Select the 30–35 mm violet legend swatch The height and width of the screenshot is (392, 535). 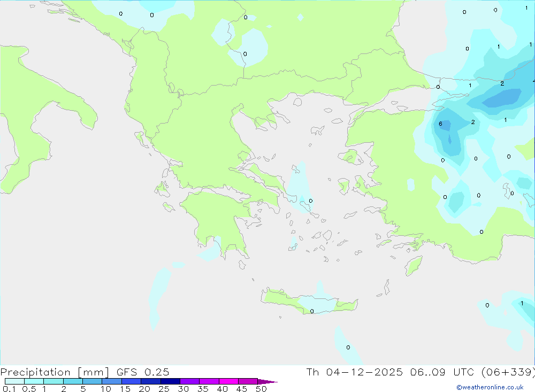[x=190, y=381]
